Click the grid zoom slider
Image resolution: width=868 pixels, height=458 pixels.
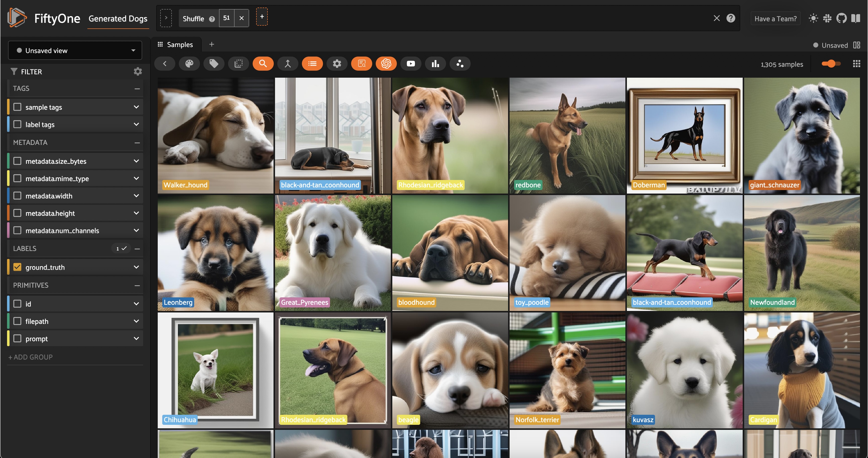[831, 63]
